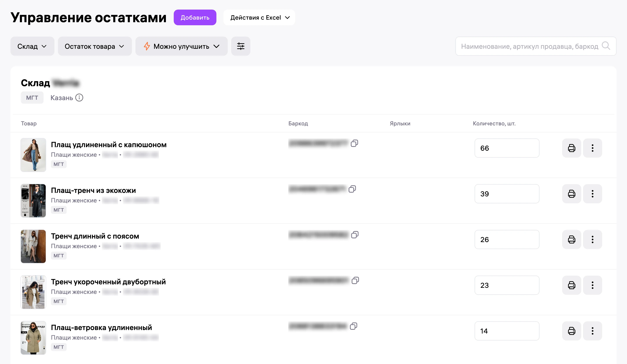Click the magnifier search icon
627x364 pixels.
(606, 46)
